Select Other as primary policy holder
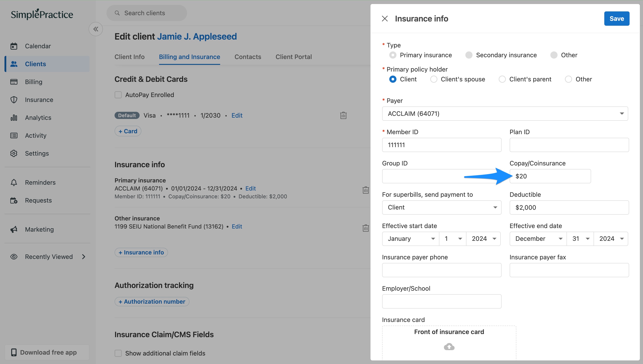This screenshot has height=364, width=643. click(x=568, y=79)
